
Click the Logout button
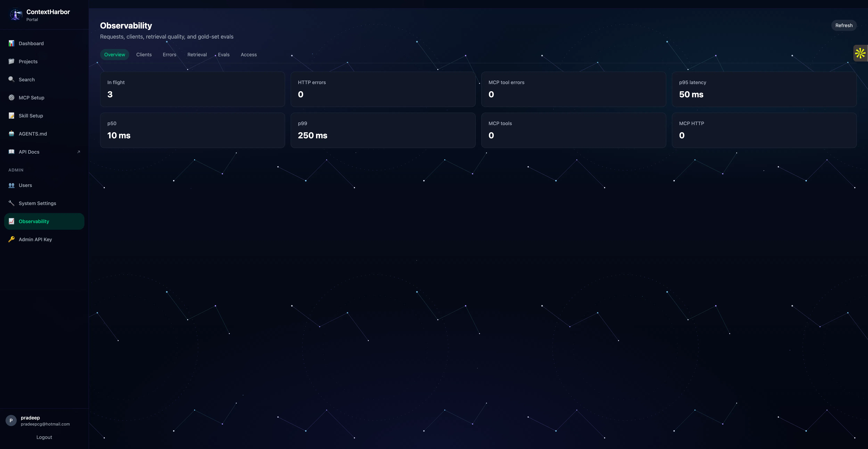click(x=44, y=437)
